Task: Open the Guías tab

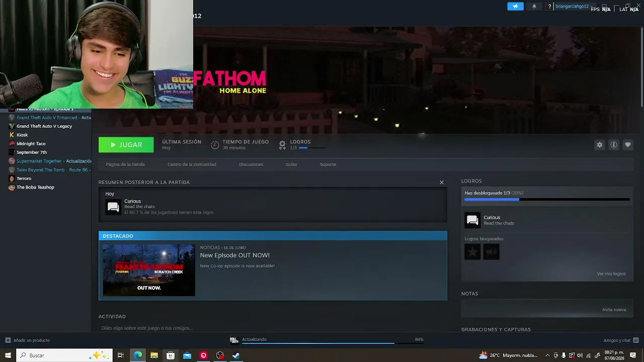Action: point(291,164)
